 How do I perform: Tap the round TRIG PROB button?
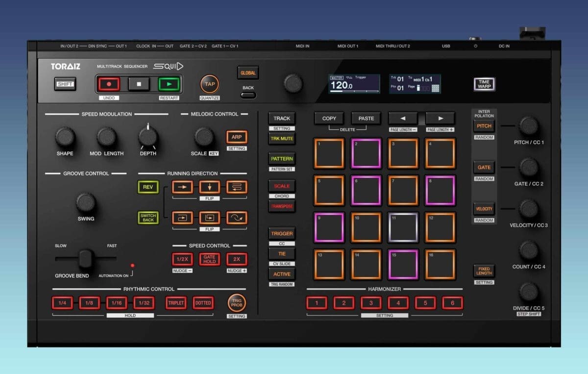(237, 302)
